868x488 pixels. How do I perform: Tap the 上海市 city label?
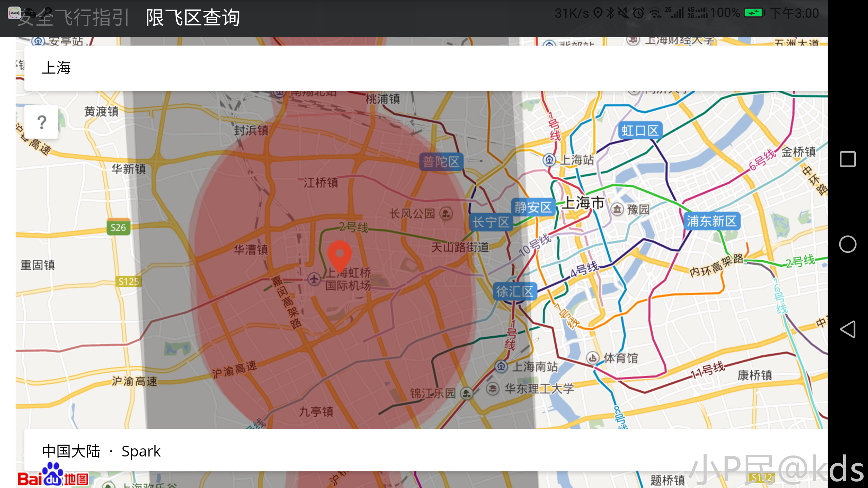(x=584, y=203)
